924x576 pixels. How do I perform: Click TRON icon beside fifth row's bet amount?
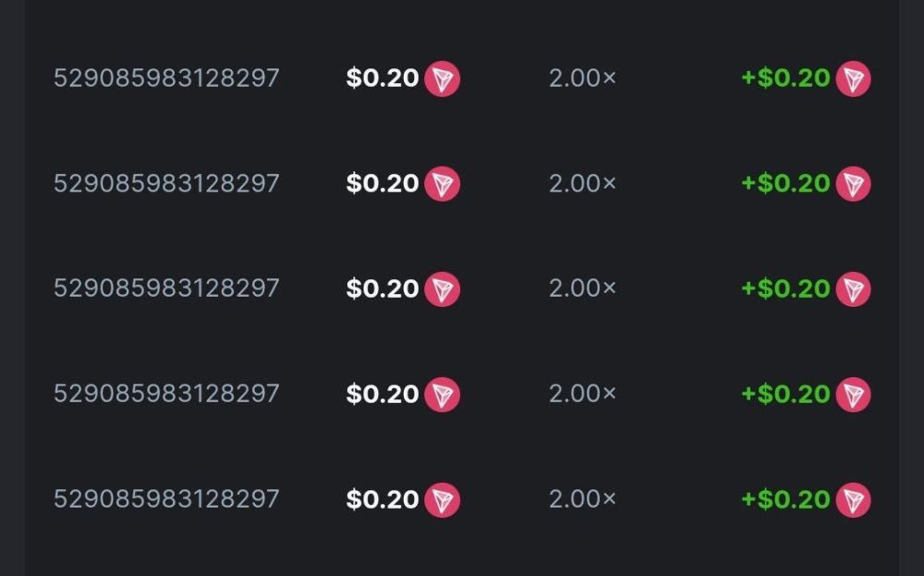tap(442, 500)
